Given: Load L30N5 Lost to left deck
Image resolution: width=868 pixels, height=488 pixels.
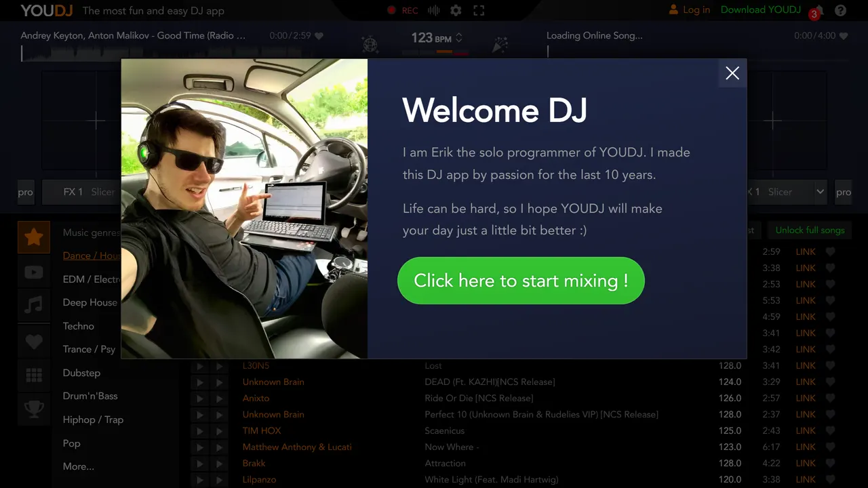Looking at the screenshot, I should (x=199, y=366).
